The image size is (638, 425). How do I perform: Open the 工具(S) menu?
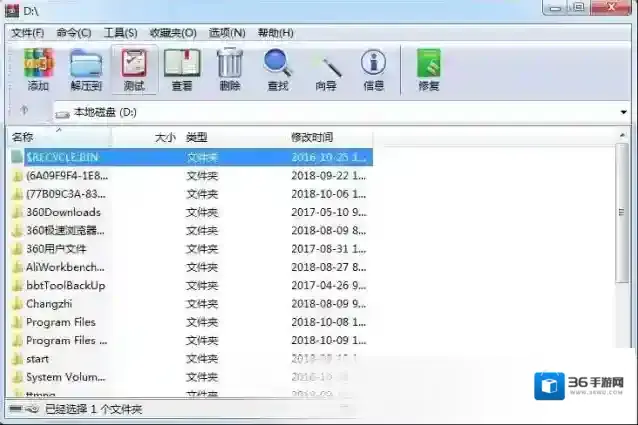click(x=120, y=33)
